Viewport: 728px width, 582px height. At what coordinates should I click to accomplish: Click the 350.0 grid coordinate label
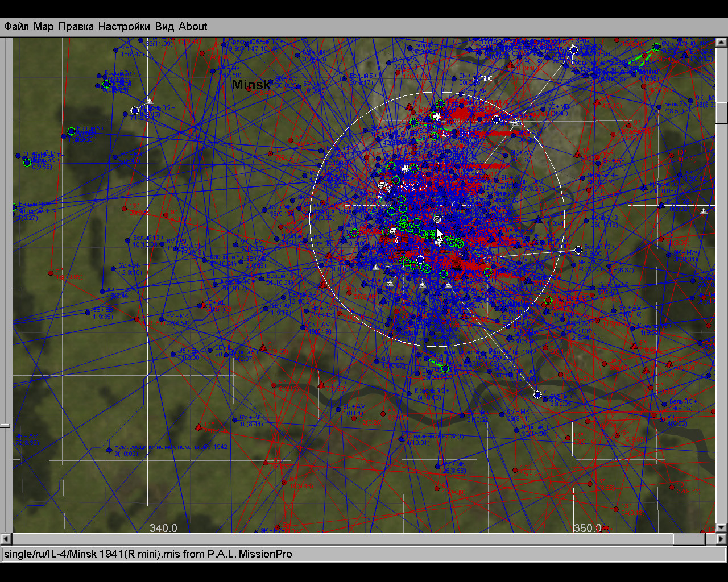[x=588, y=529]
